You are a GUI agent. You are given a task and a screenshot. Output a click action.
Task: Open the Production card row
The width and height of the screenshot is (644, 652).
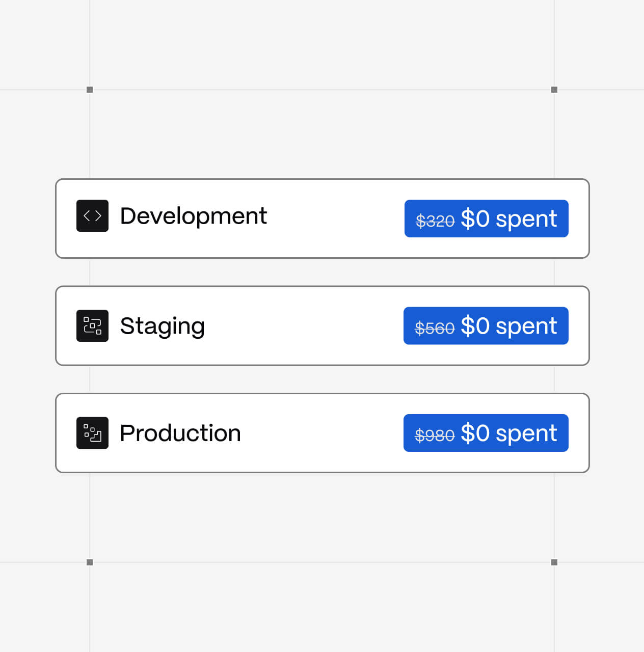tap(323, 433)
